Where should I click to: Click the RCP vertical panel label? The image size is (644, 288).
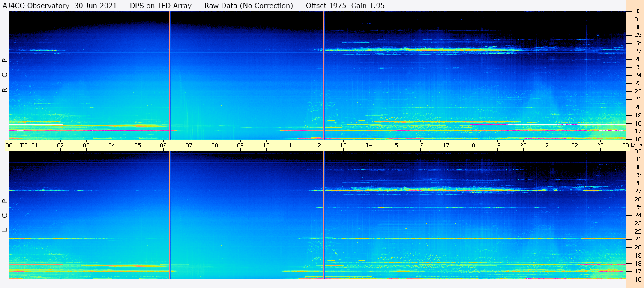(x=5, y=75)
